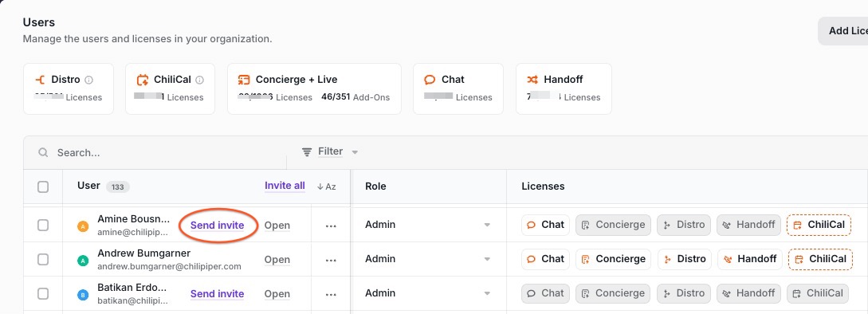Image resolution: width=868 pixels, height=314 pixels.
Task: Click Send invite for Amine Bousn...
Action: click(x=217, y=226)
